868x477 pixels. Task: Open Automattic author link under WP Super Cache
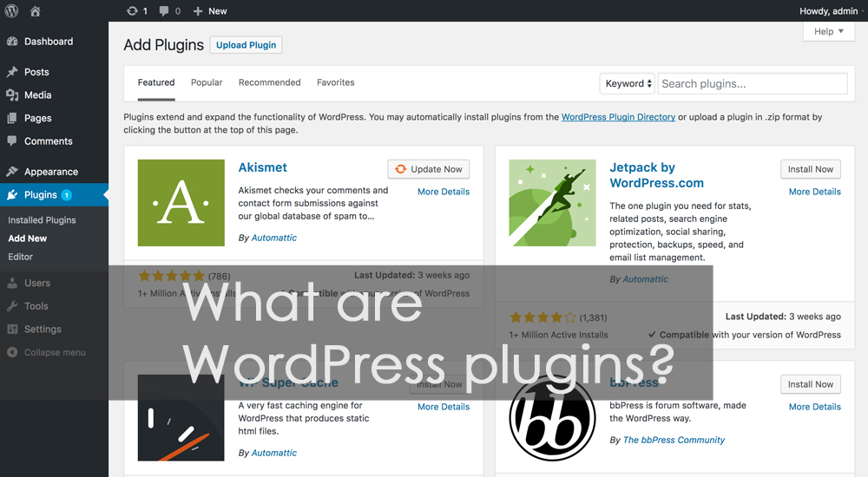click(x=274, y=454)
